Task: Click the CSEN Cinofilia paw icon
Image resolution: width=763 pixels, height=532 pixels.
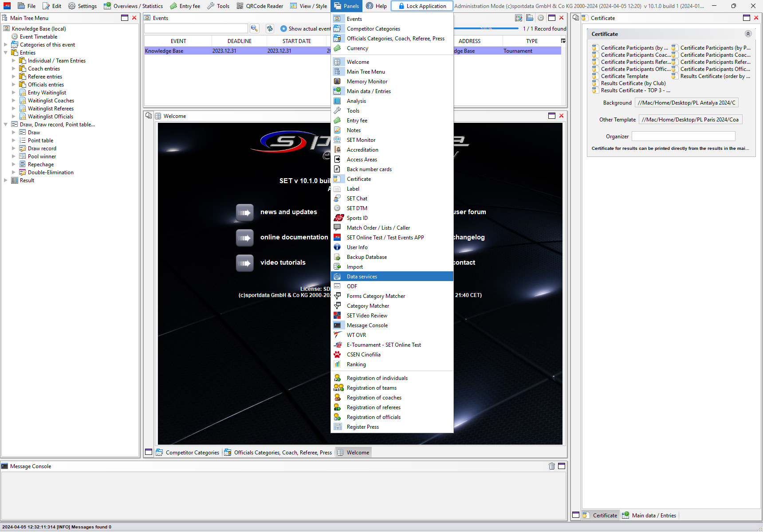Action: [x=338, y=354]
